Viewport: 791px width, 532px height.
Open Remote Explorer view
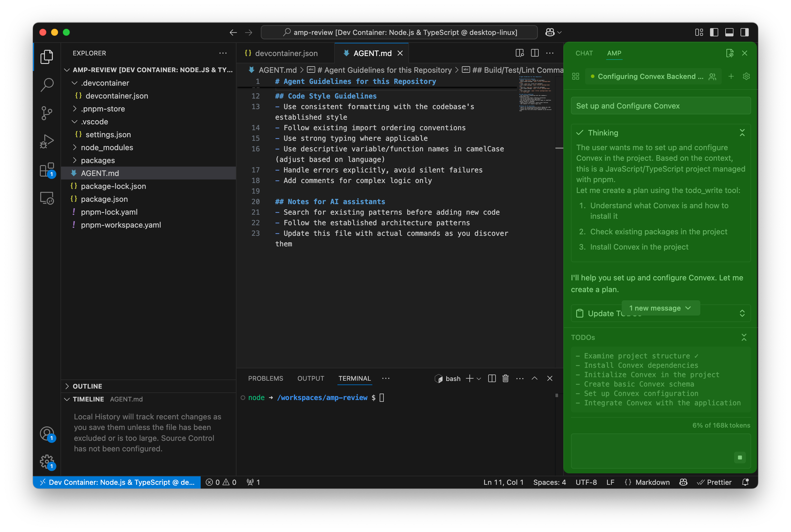pos(47,198)
